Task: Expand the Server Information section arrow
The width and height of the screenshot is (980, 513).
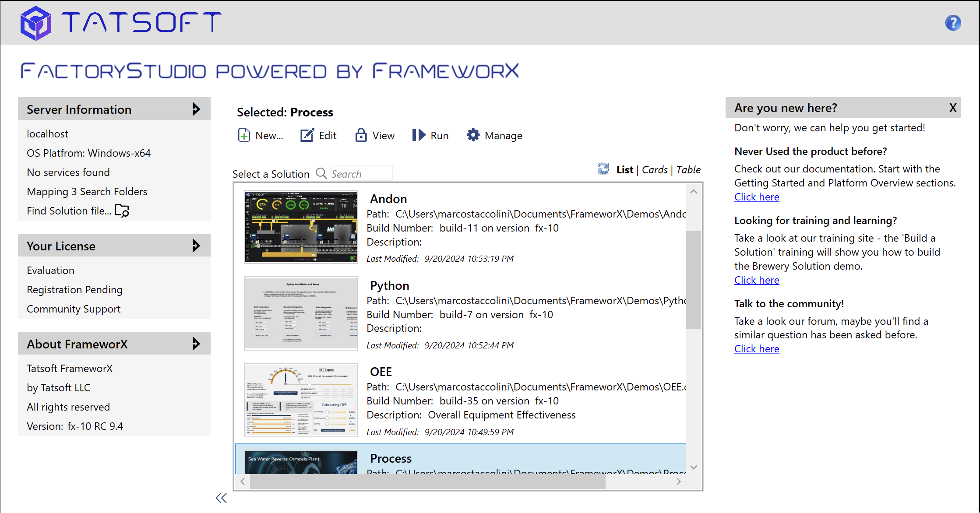Action: click(x=196, y=109)
